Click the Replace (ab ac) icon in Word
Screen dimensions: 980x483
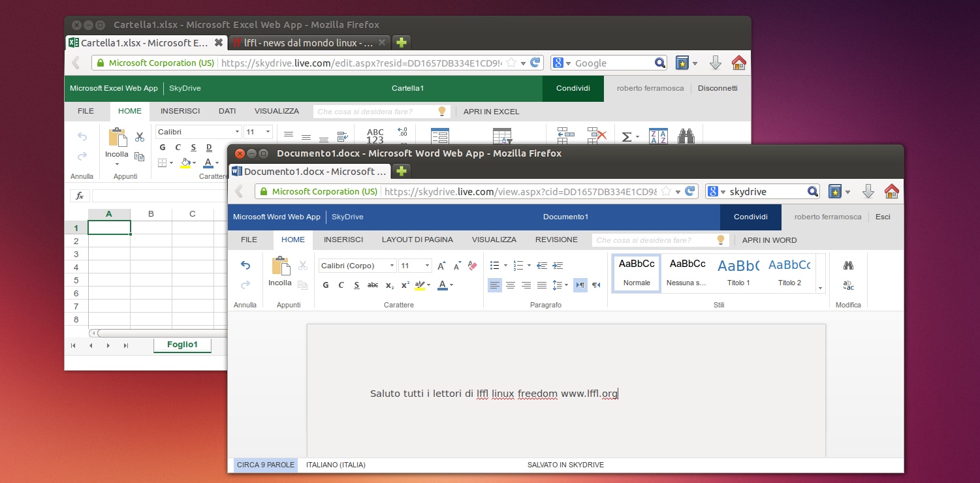click(848, 285)
